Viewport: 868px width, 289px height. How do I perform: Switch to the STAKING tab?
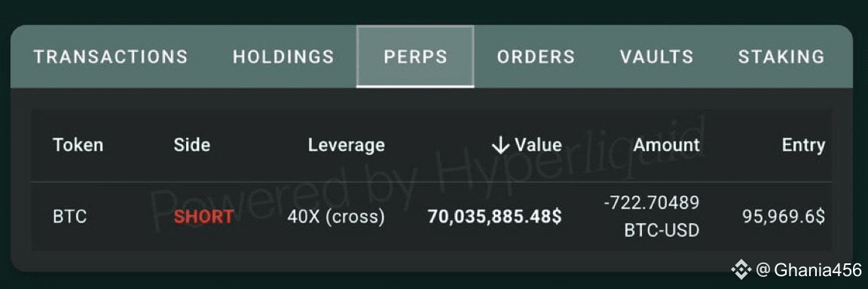[x=781, y=57]
